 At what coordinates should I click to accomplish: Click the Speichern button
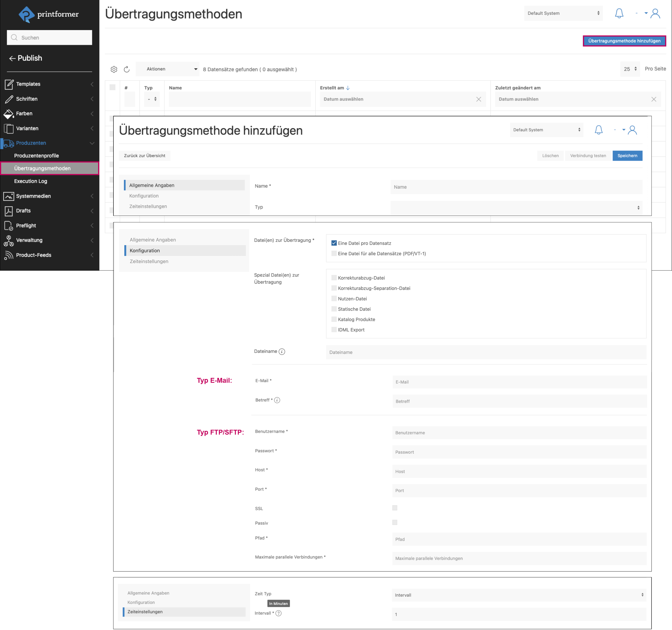tap(627, 155)
